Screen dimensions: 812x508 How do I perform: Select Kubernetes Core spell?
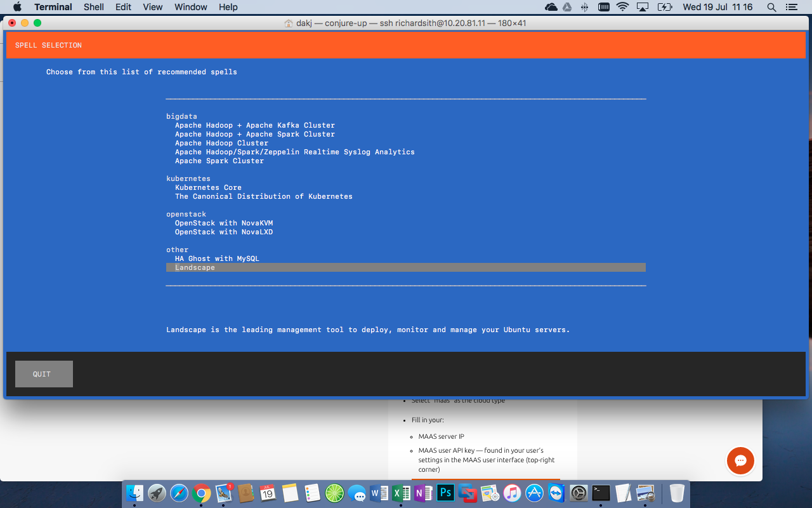(x=208, y=187)
